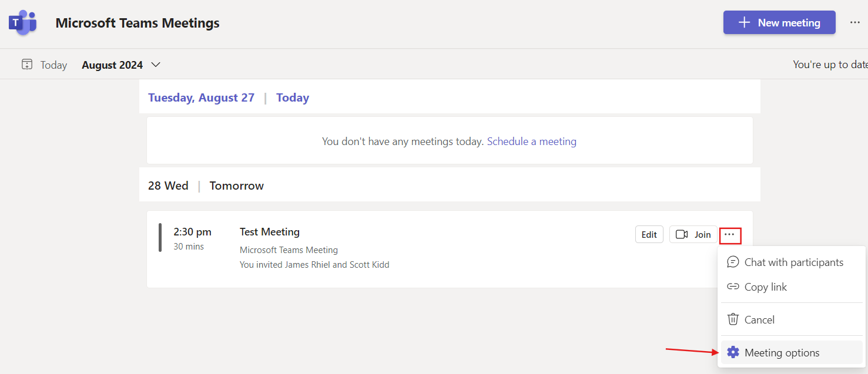The height and width of the screenshot is (374, 868).
Task: Open Meeting options from the menu
Action: click(792, 353)
